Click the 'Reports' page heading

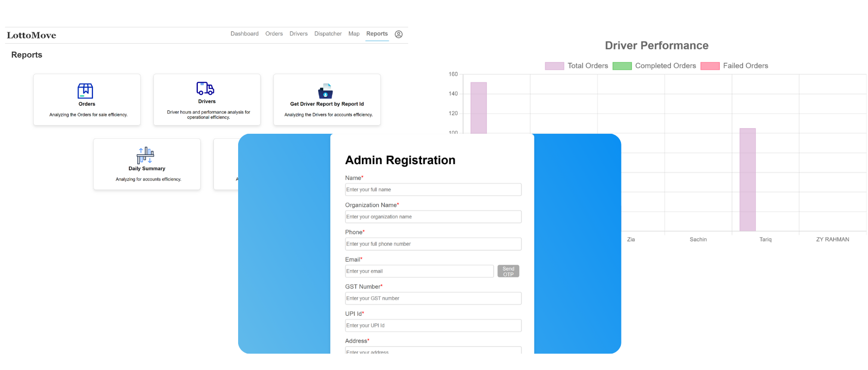point(27,55)
